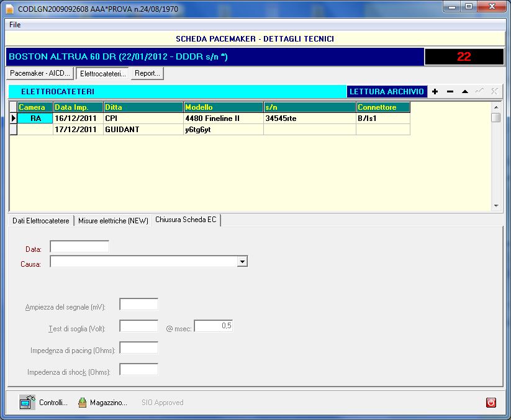This screenshot has height=420, width=511.
Task: Click the B/Is1 connector cell
Action: click(x=383, y=118)
